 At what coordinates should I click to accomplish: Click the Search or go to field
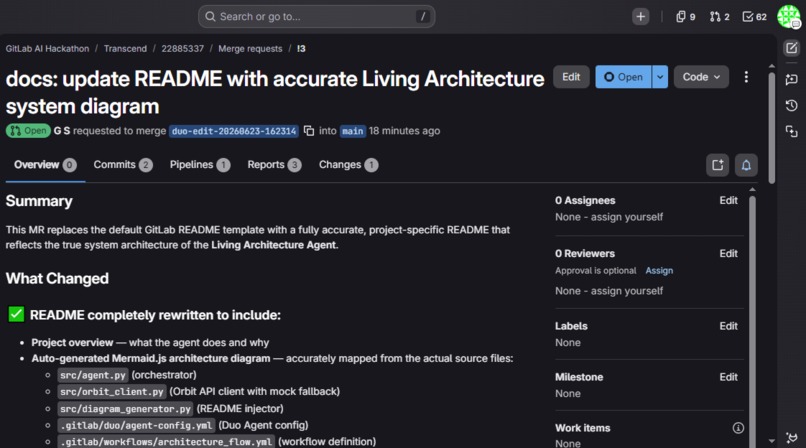pos(317,16)
